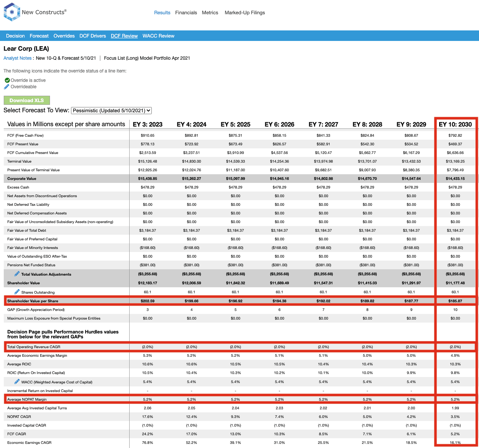Image resolution: width=479 pixels, height=448 pixels.
Task: Open the Results tab
Action: click(x=162, y=13)
